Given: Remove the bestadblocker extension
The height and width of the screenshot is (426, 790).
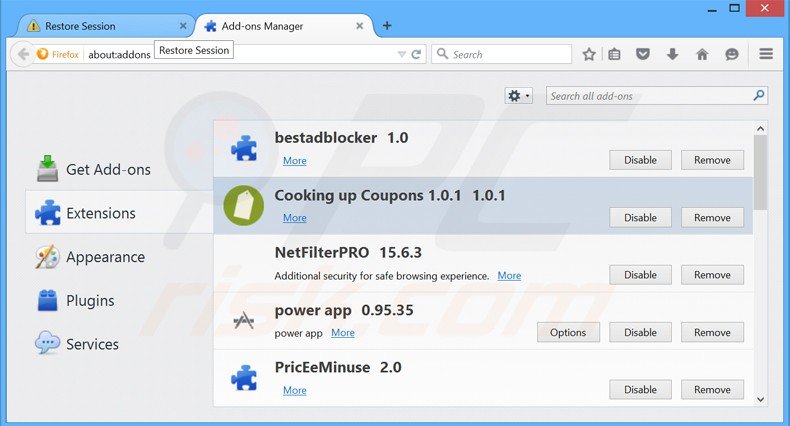Looking at the screenshot, I should pos(712,160).
